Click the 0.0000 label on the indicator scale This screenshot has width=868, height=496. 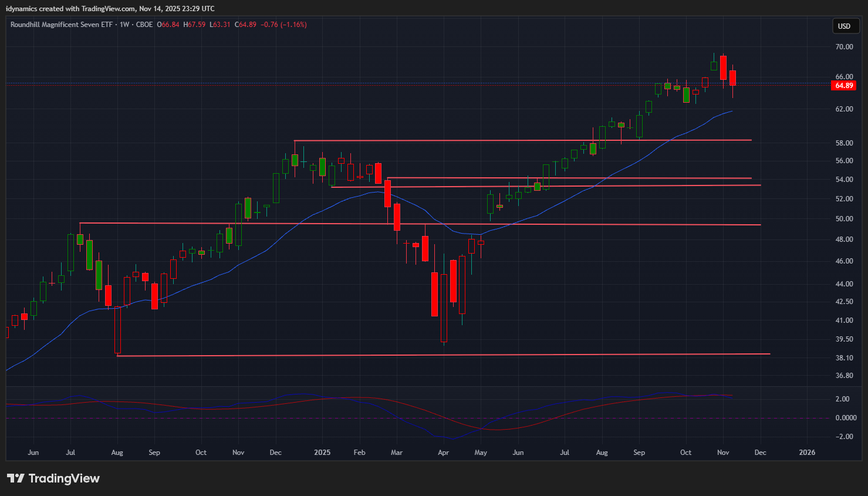(x=845, y=418)
